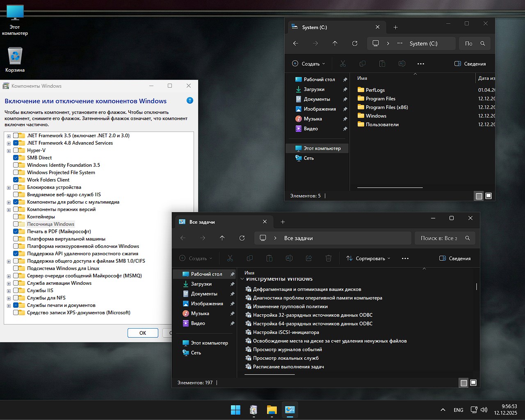525x420 pixels.
Task: Open the Создать dropdown in System (C:) window
Action: click(308, 64)
